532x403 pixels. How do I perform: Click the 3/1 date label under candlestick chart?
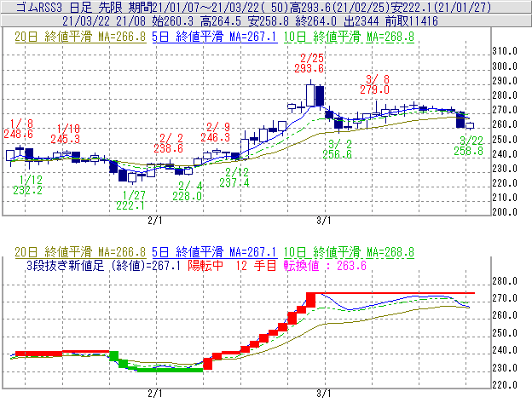coord(324,221)
